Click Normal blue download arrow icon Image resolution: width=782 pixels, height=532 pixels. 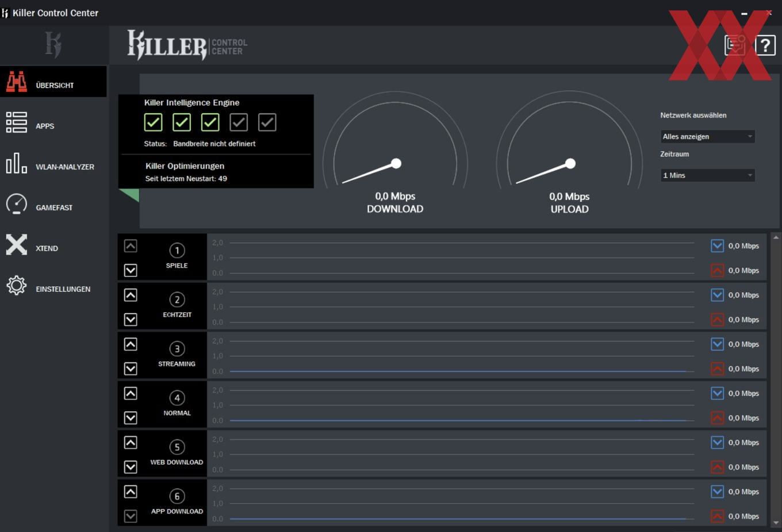click(x=717, y=394)
